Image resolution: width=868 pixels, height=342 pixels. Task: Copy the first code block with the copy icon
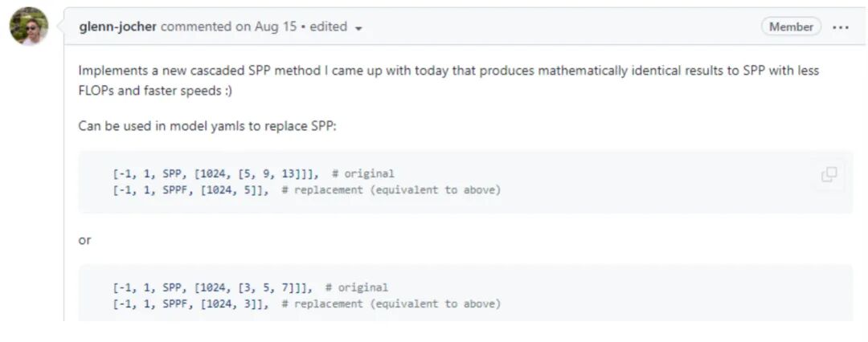[829, 175]
